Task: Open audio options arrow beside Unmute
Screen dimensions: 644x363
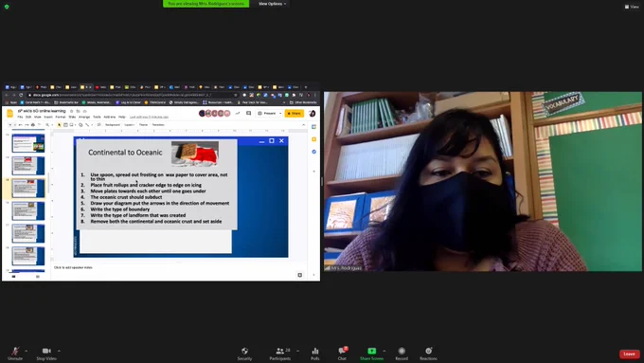Action: [x=26, y=351]
